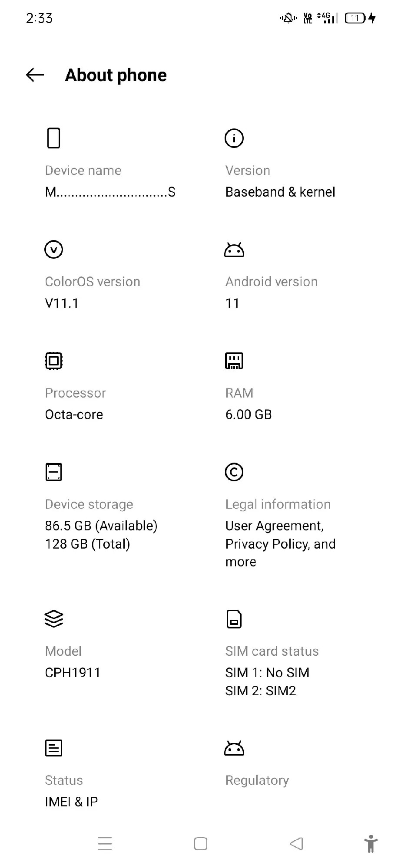Tap the copyright icon above Legal information
The height and width of the screenshot is (868, 401).
pos(234,471)
